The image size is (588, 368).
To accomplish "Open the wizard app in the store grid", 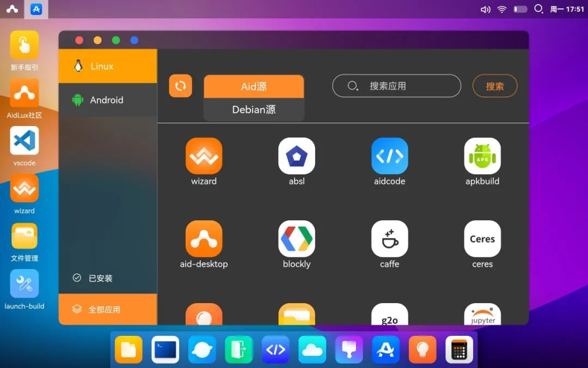I will click(204, 156).
